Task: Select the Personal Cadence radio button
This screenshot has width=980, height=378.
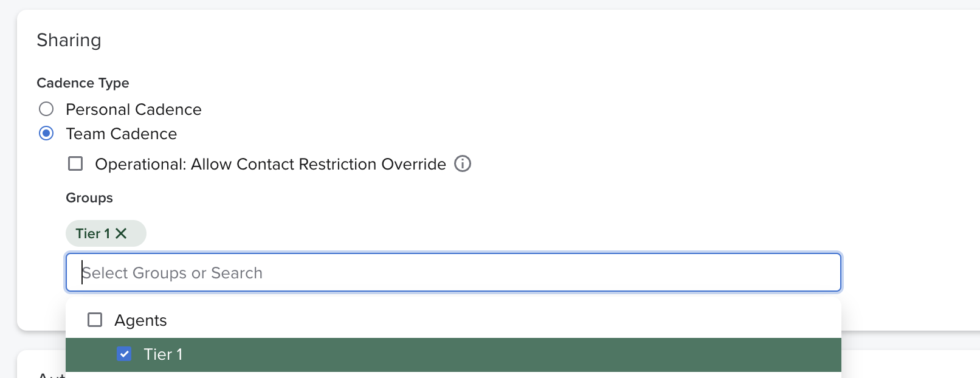Action: (46, 109)
